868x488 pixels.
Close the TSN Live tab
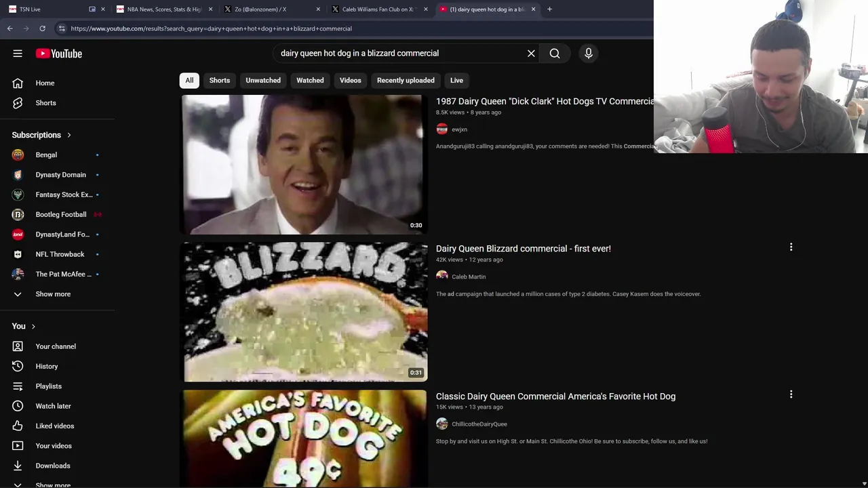pyautogui.click(x=103, y=9)
